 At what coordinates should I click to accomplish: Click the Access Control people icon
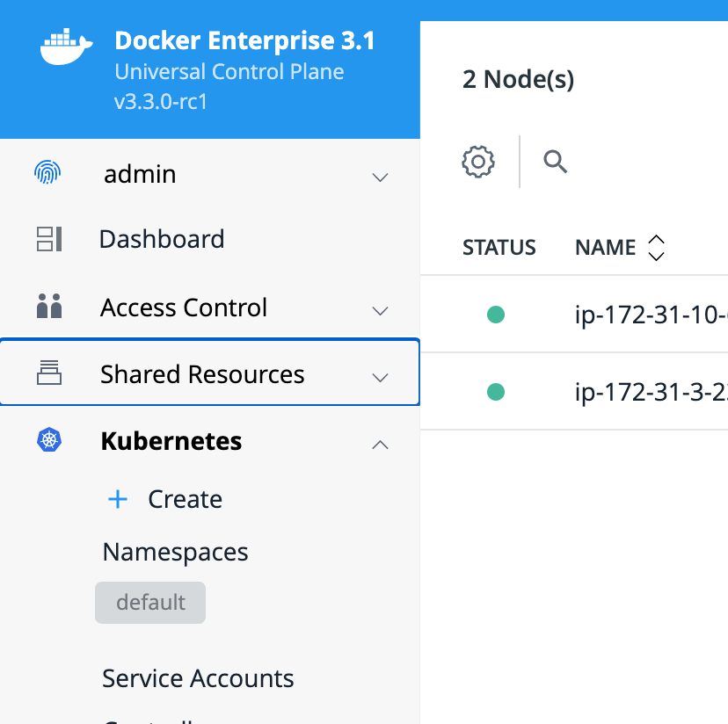48,307
